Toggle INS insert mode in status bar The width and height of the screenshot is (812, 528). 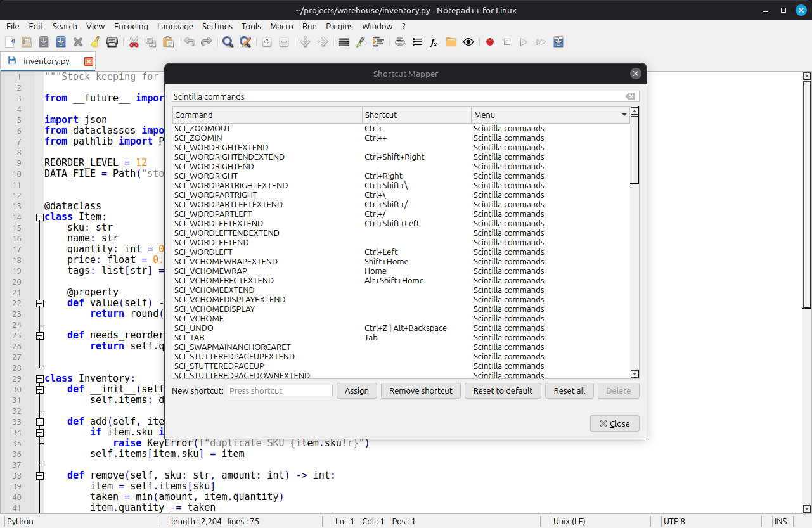click(780, 521)
